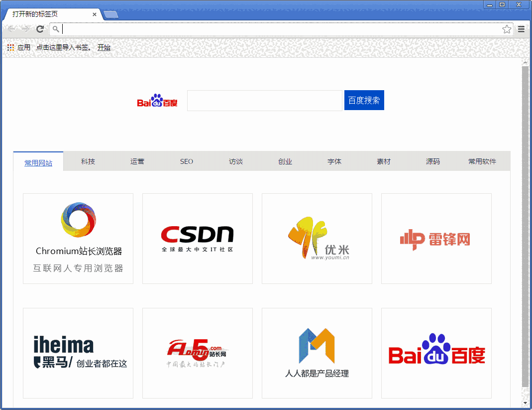Click the Baidu logo beside search box
Screen dimensions: 532x410
point(157,100)
